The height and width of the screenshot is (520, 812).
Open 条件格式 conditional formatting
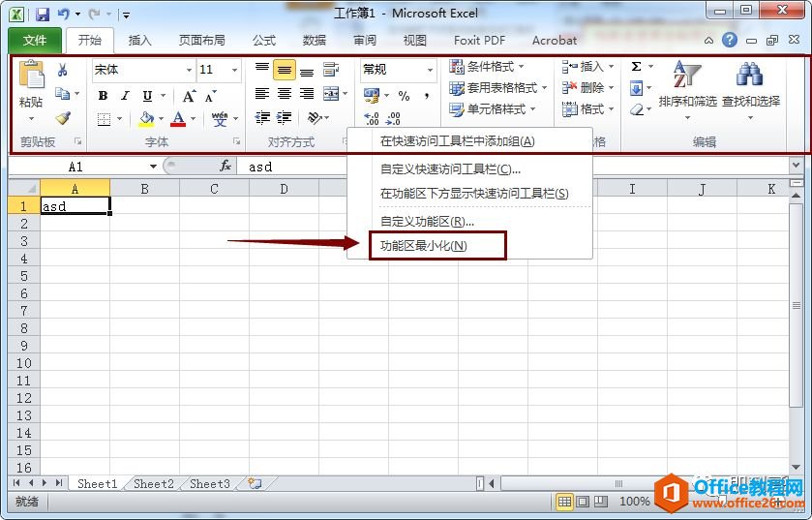tap(487, 66)
